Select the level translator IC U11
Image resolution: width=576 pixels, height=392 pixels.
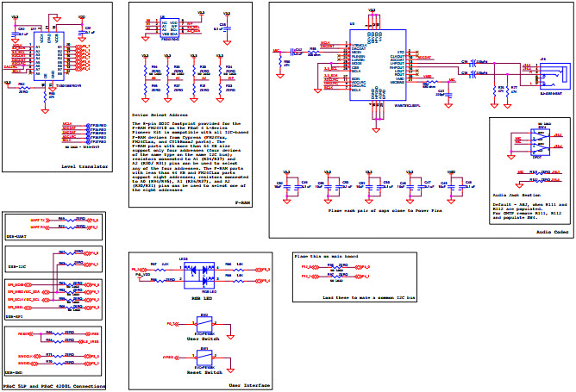49,55
